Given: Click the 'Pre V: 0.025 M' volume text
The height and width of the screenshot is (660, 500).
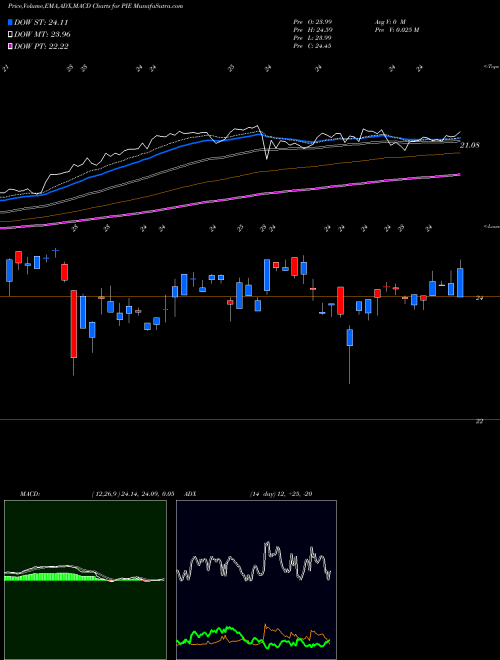Looking at the screenshot, I should click(398, 30).
